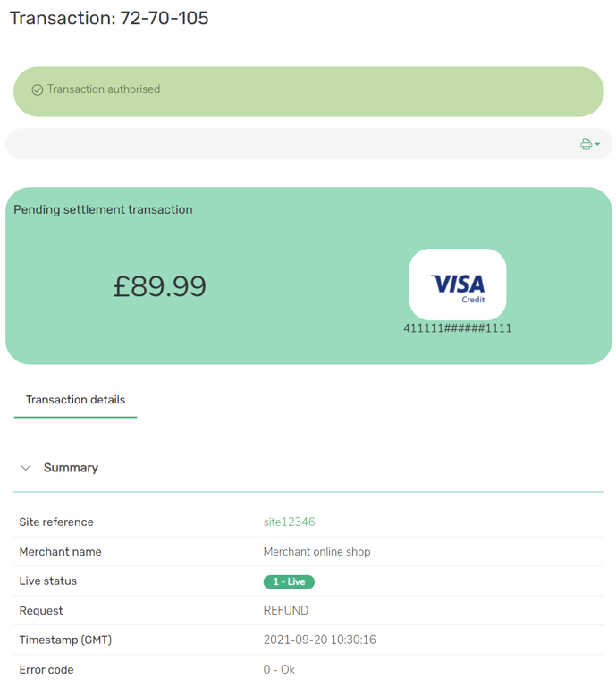This screenshot has height=687, width=616.
Task: Click the Transaction authorised banner text
Action: 104,89
